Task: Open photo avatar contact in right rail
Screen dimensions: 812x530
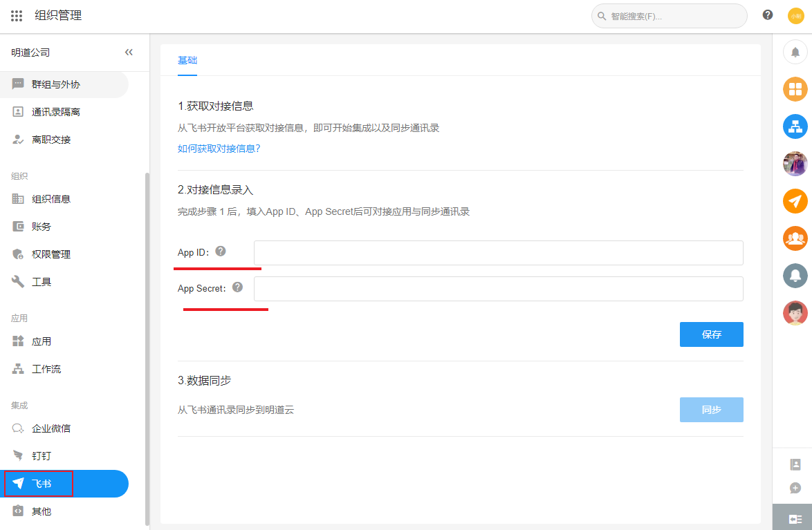Action: coord(795,164)
